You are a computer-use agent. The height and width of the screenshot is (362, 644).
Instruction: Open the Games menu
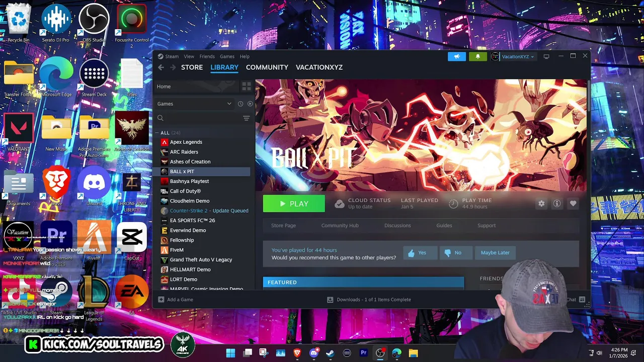[x=227, y=56]
